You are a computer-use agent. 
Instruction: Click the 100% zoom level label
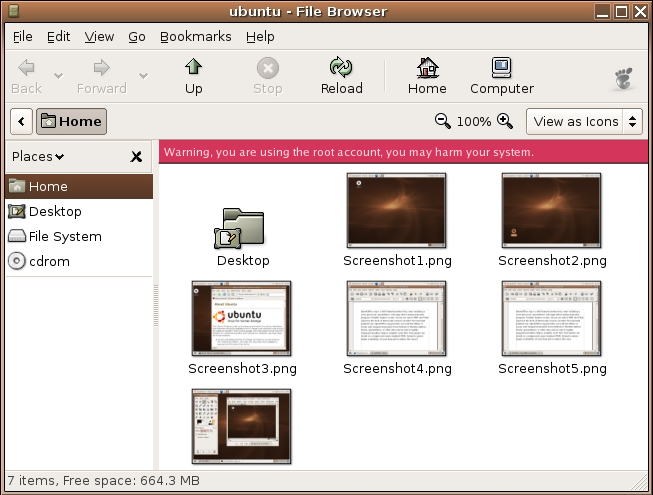474,121
